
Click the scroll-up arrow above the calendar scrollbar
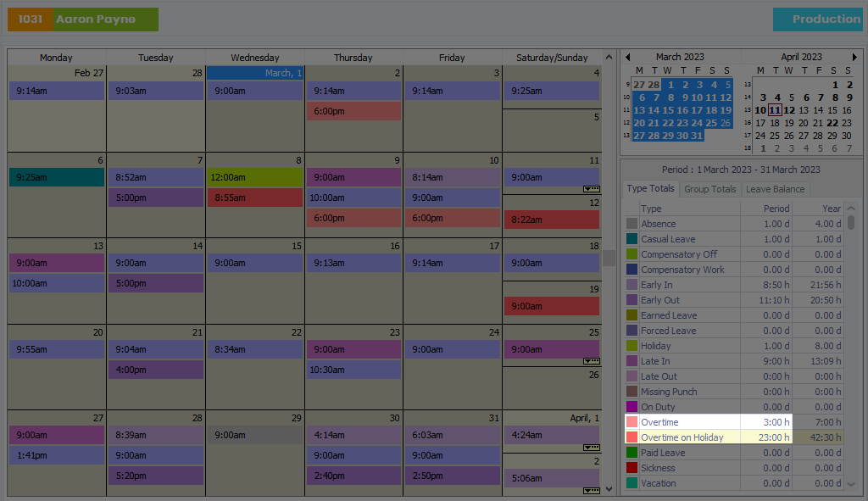[609, 57]
